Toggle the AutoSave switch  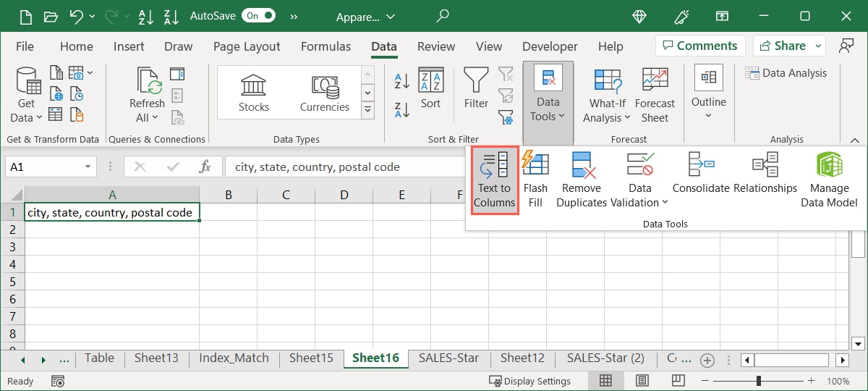tap(259, 15)
